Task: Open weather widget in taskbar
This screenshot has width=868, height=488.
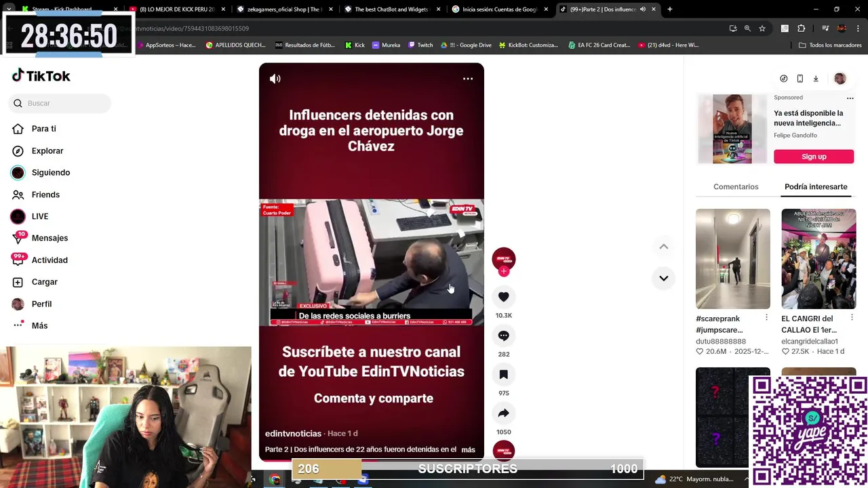Action: point(694,479)
